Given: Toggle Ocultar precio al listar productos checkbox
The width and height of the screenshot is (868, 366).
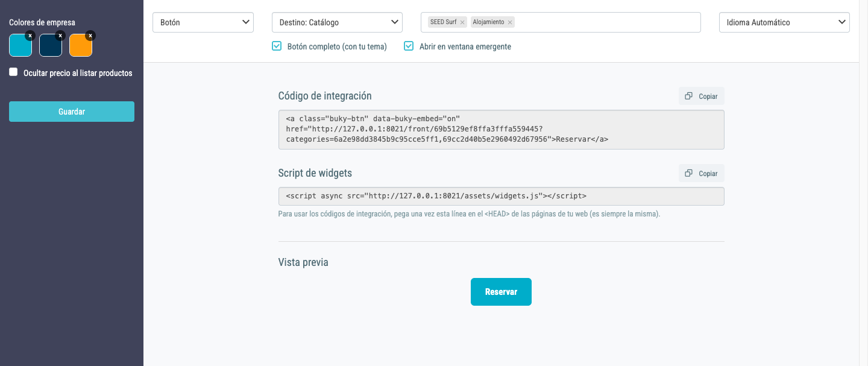Looking at the screenshot, I should (13, 72).
